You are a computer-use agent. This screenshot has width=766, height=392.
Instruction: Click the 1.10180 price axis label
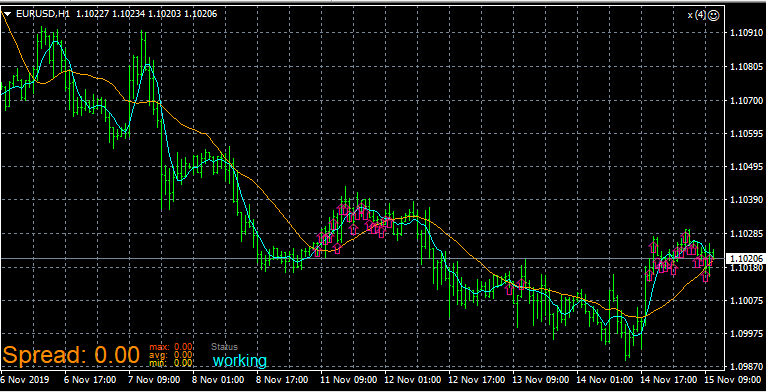(x=746, y=268)
